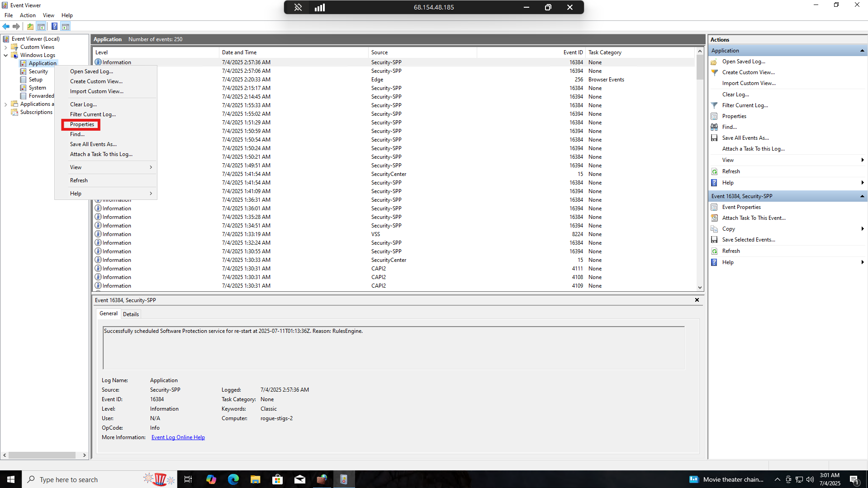
Task: Click the Find binoculars icon in Actions
Action: click(714, 127)
